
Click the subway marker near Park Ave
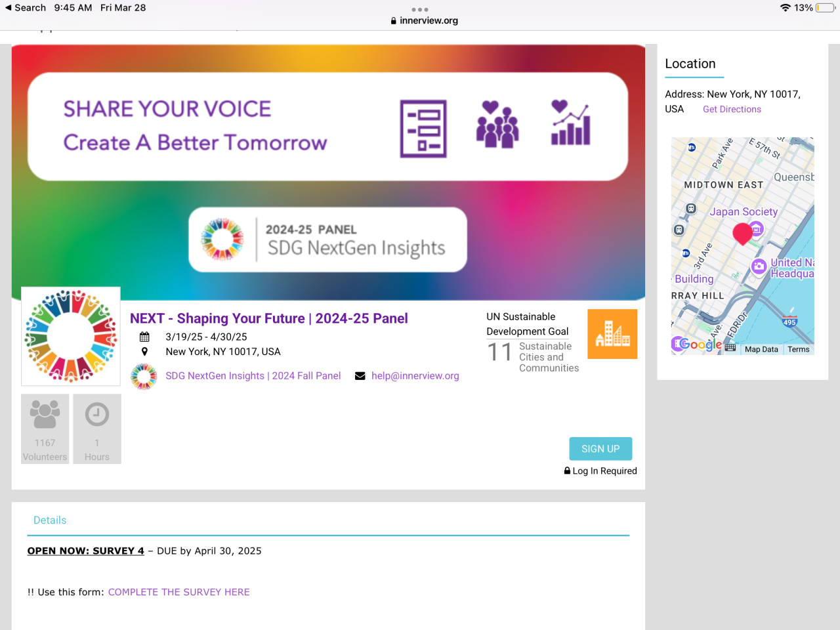tap(692, 148)
